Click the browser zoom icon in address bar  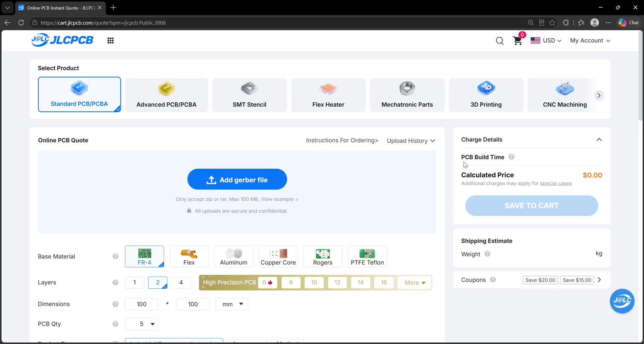531,22
